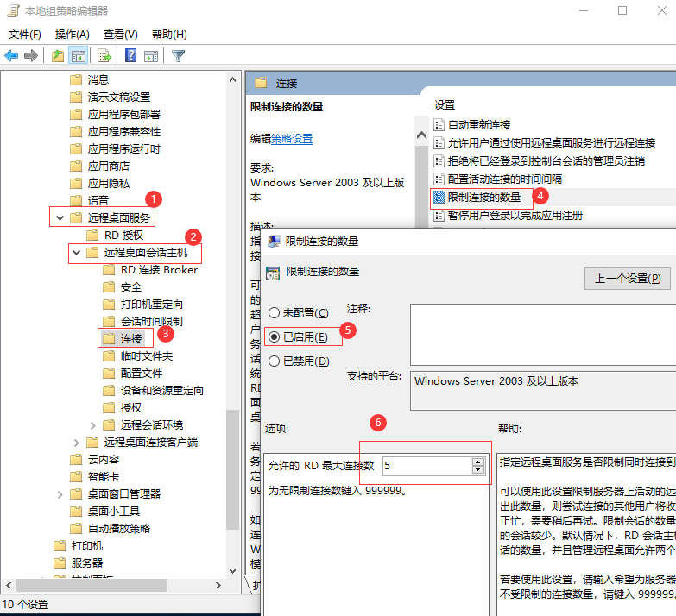Toggle the Show/Hide Console Tree icon
676x616 pixels.
click(79, 56)
